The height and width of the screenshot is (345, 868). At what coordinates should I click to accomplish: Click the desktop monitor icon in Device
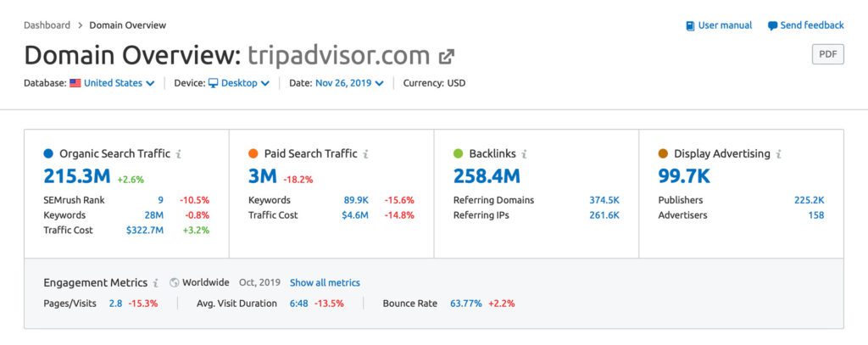(213, 83)
